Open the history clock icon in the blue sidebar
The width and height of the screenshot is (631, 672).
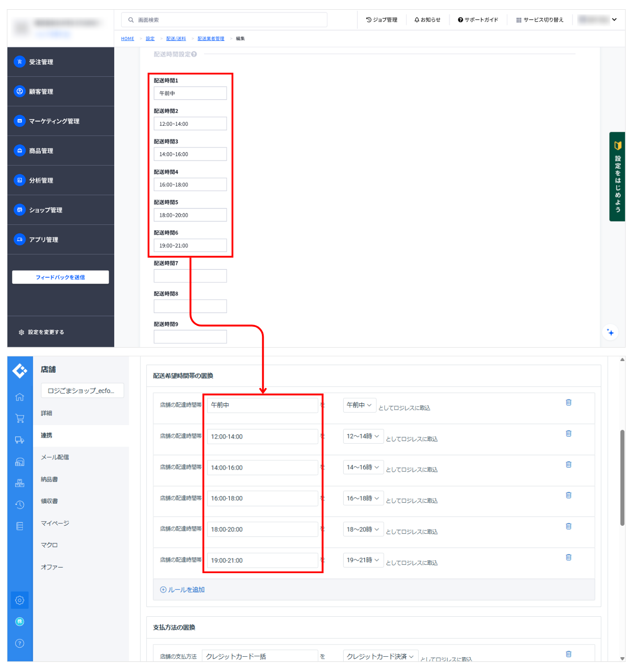point(20,504)
